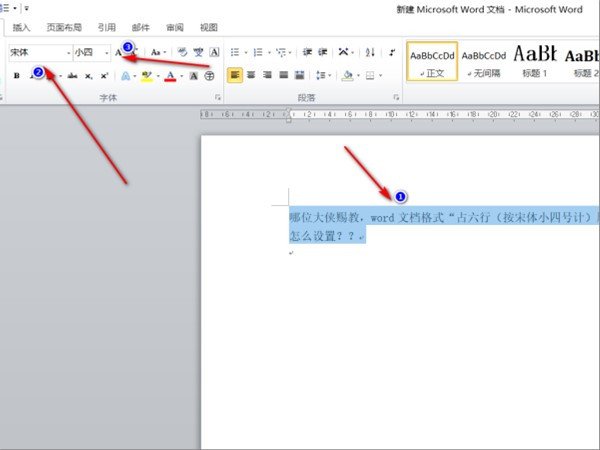
Task: Apply strikethrough to selected text
Action: (72, 75)
